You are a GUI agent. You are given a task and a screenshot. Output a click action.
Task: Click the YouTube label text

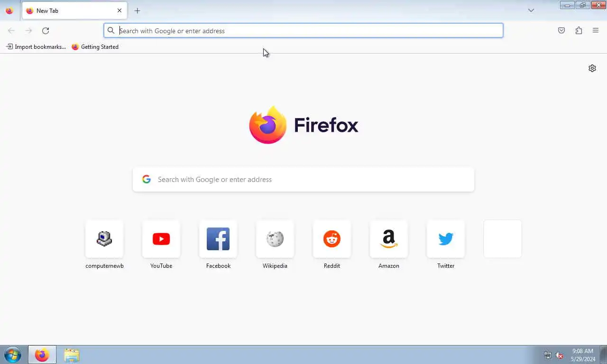click(161, 266)
